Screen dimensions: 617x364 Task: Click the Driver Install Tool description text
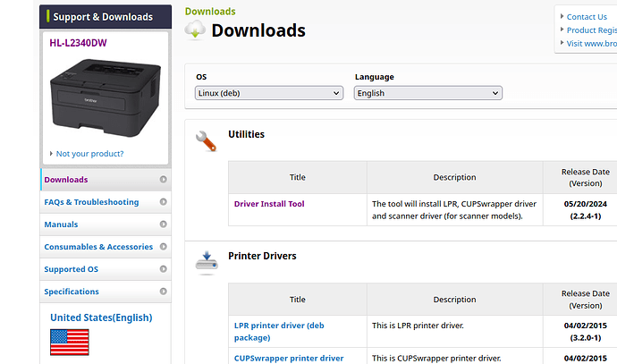(x=454, y=210)
